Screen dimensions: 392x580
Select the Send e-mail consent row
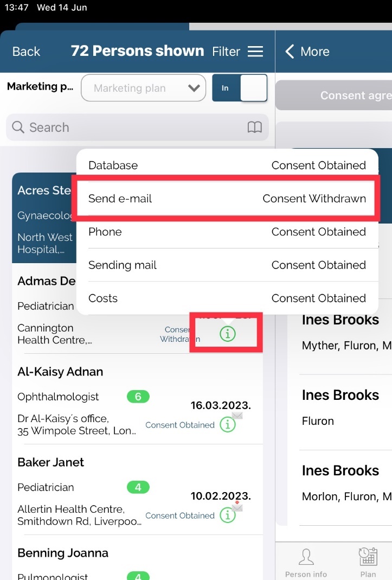(x=227, y=199)
